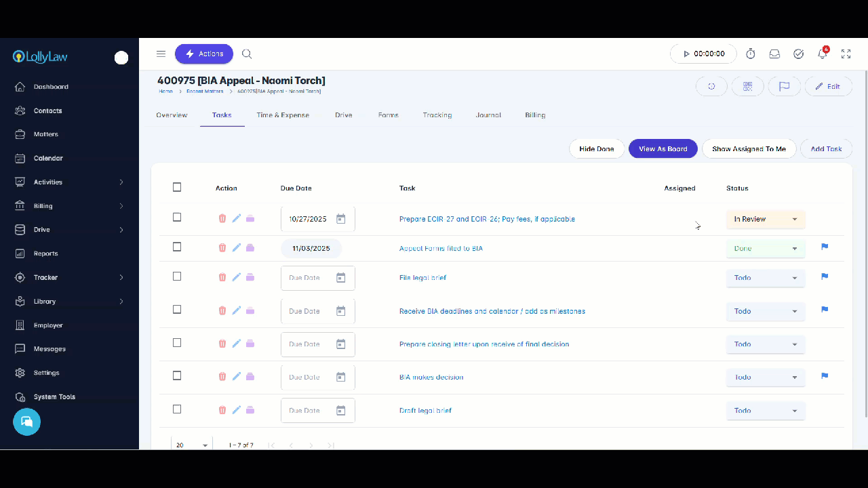Open calendar picker for 'File legal brief' due date
The height and width of the screenshot is (488, 868).
[x=341, y=278]
